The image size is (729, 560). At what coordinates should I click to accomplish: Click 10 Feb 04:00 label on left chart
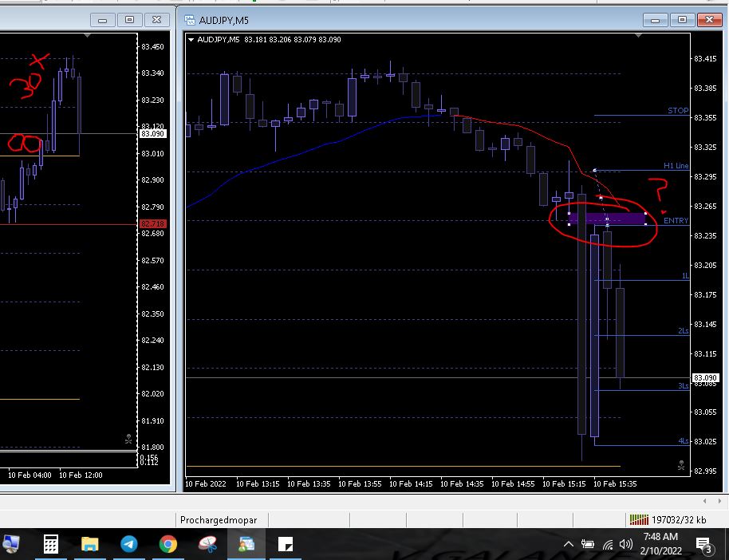(x=30, y=475)
